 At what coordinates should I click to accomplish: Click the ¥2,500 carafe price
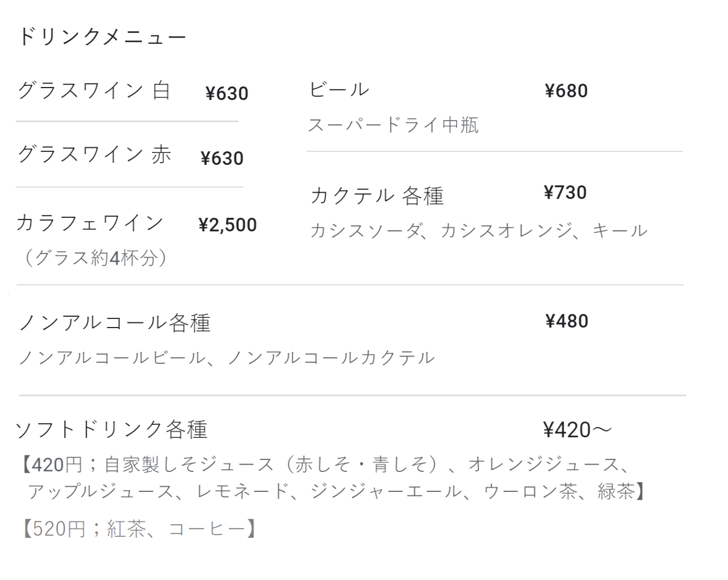(x=227, y=225)
